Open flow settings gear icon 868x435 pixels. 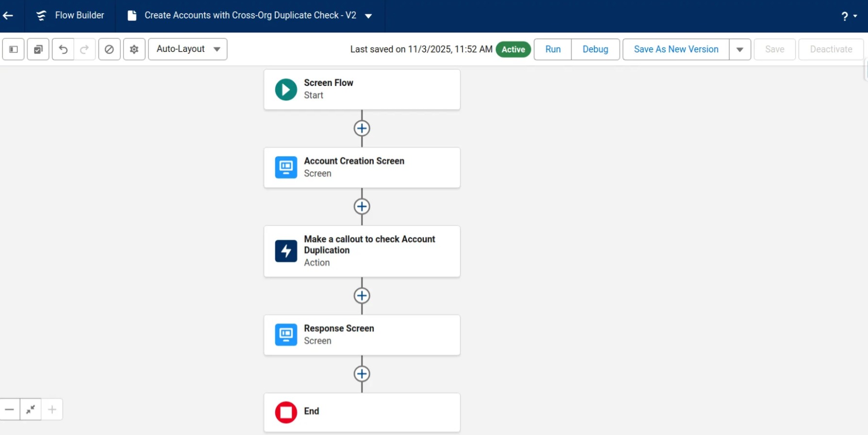pos(134,49)
